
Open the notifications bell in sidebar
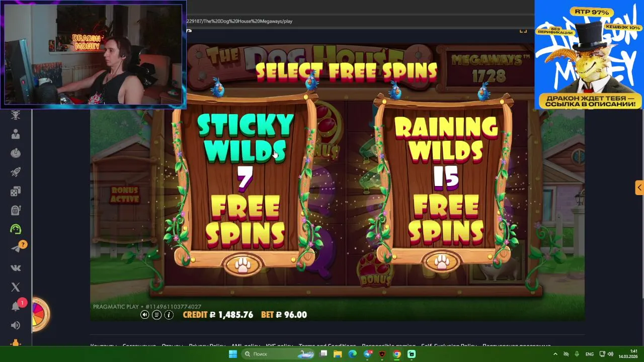coord(16,306)
